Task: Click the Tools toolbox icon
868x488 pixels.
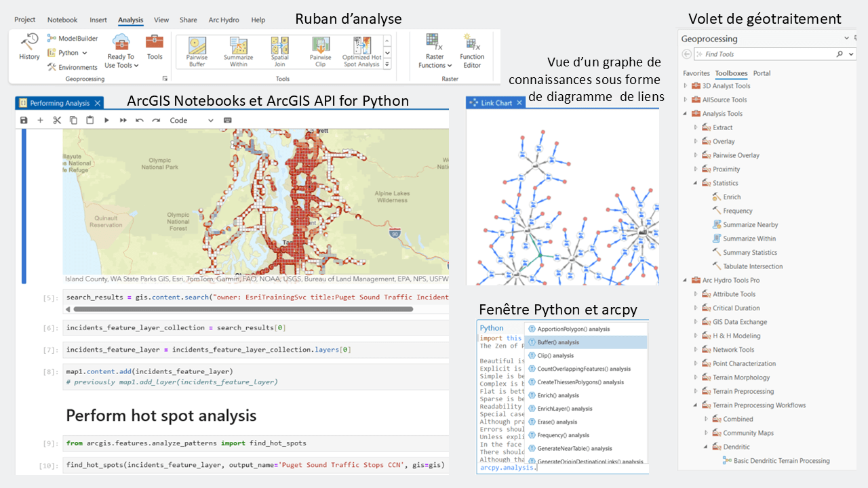Action: click(155, 47)
